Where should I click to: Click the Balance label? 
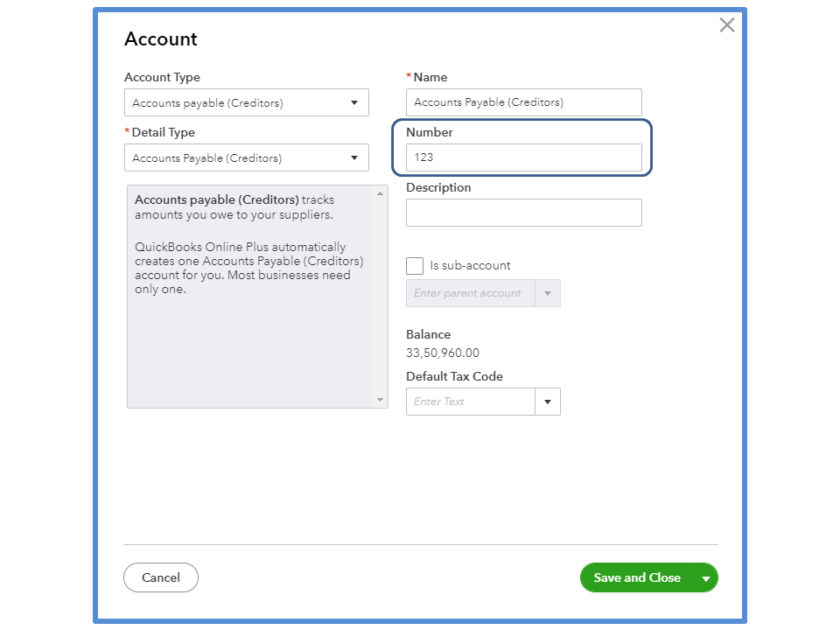coord(429,334)
